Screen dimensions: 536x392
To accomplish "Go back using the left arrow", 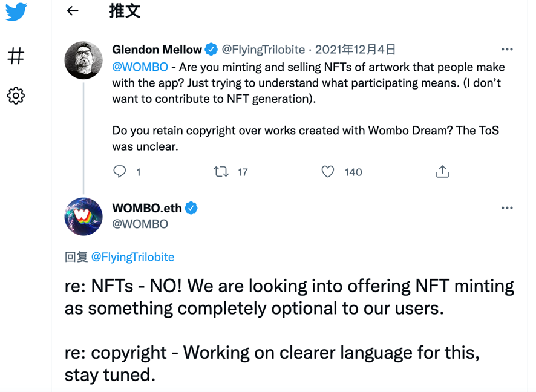I will coord(73,11).
